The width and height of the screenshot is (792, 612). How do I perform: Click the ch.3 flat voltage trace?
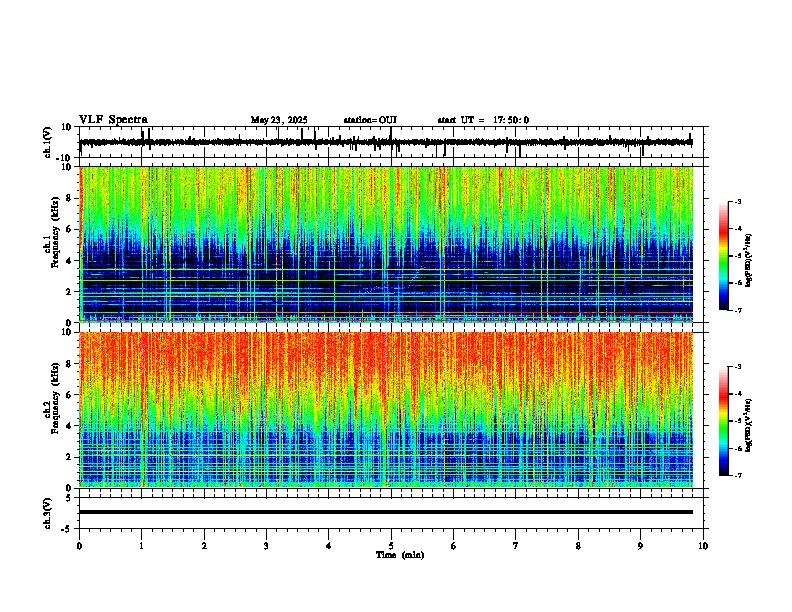point(386,512)
